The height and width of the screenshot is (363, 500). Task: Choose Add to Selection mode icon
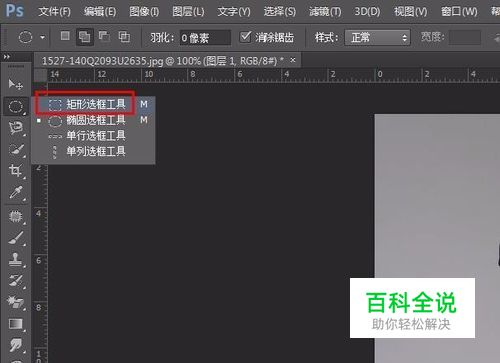click(x=85, y=37)
